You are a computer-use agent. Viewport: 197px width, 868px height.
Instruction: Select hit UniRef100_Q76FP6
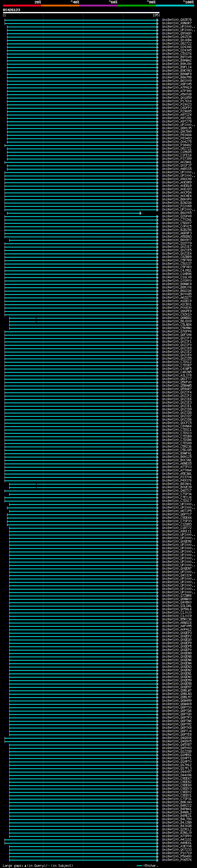(x=176, y=331)
